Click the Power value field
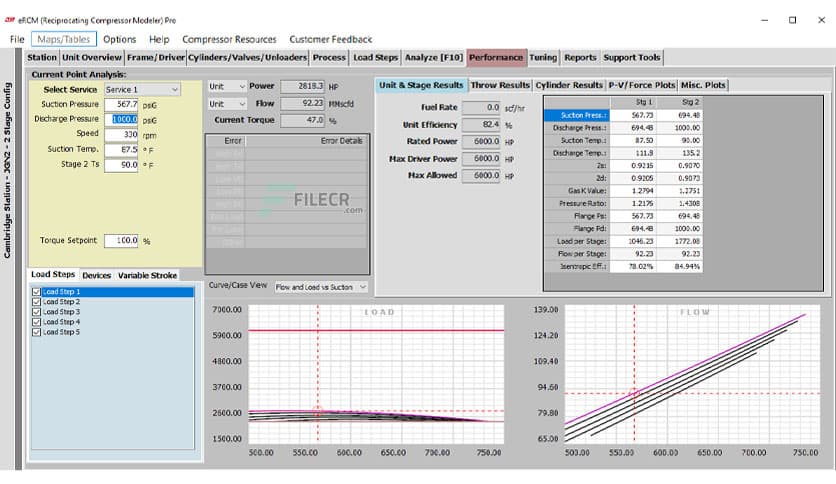836x484 pixels. tap(302, 86)
